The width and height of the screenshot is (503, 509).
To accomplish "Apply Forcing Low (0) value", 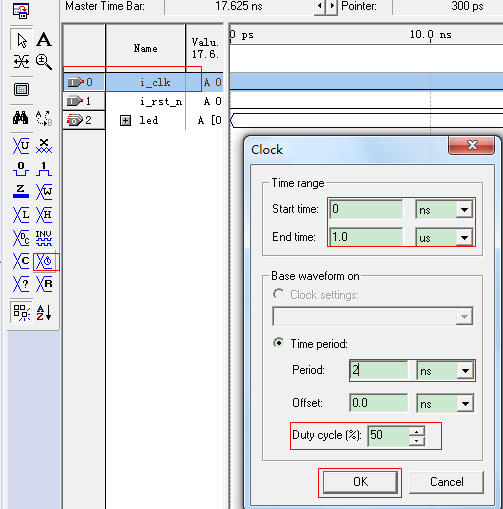I will pyautogui.click(x=21, y=169).
